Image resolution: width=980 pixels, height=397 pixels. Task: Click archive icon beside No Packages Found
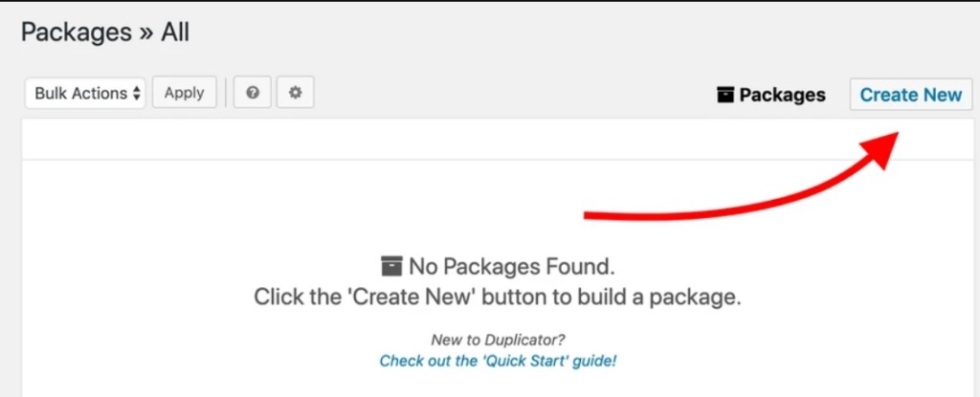click(391, 266)
